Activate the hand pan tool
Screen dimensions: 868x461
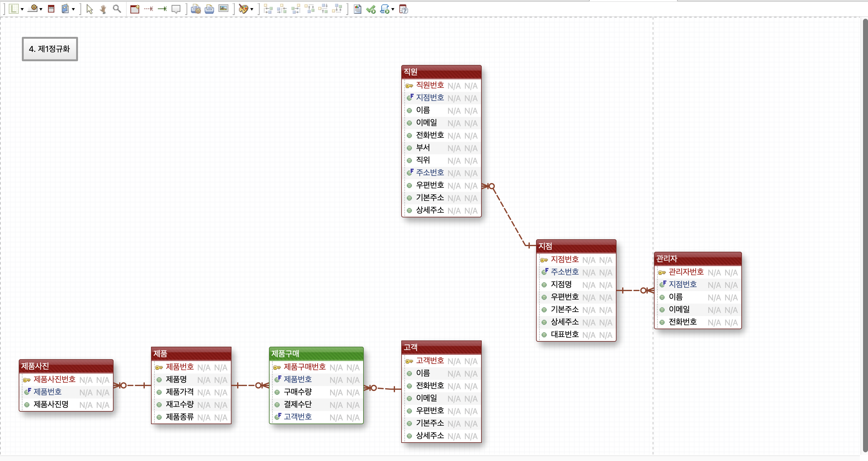pyautogui.click(x=103, y=9)
